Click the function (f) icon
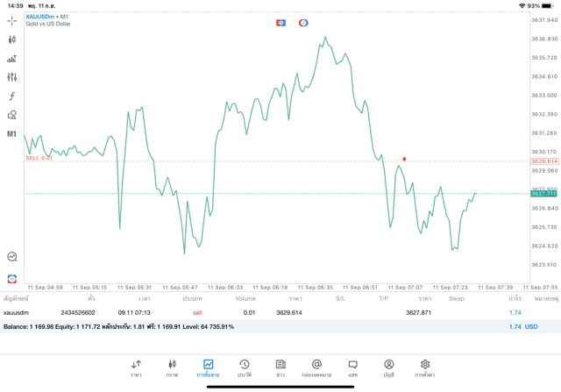The width and height of the screenshot is (561, 392). click(x=12, y=96)
